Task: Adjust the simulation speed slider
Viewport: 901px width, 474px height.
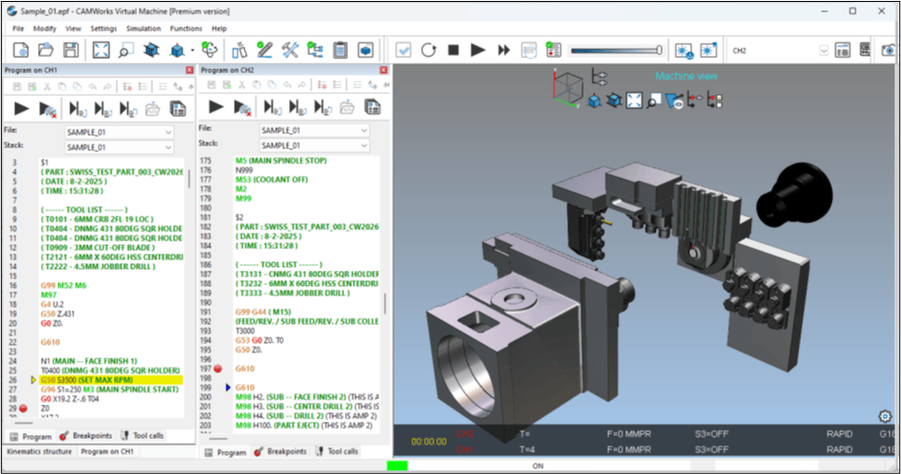Action: pos(617,51)
